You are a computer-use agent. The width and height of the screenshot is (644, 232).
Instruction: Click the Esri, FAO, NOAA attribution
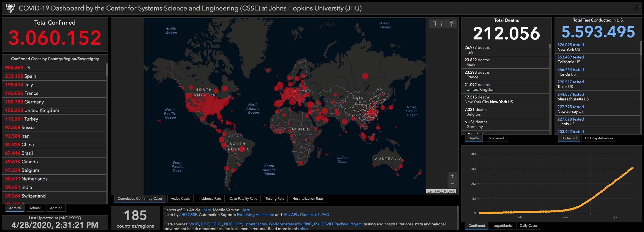pyautogui.click(x=441, y=191)
